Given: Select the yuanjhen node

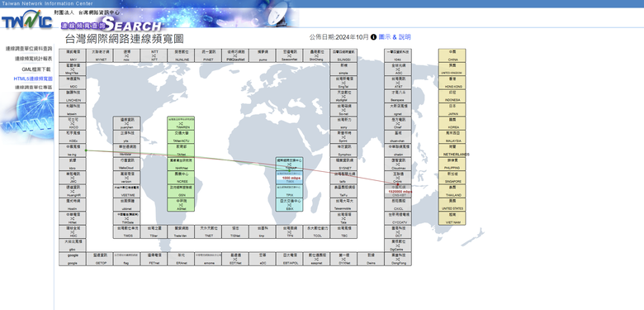Looking at the screenshot, I should pos(127,123).
